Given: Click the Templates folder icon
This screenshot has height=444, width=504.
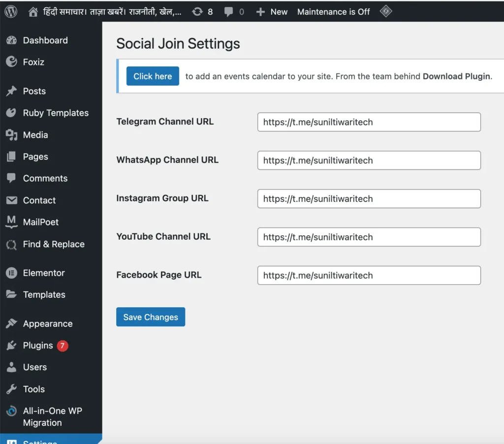Looking at the screenshot, I should 11,294.
